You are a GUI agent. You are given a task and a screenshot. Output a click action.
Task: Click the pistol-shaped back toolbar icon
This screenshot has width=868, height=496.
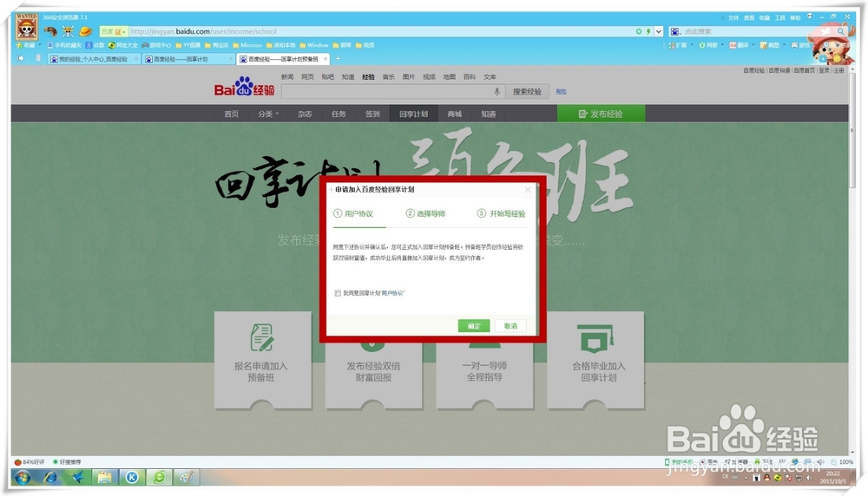[51, 31]
